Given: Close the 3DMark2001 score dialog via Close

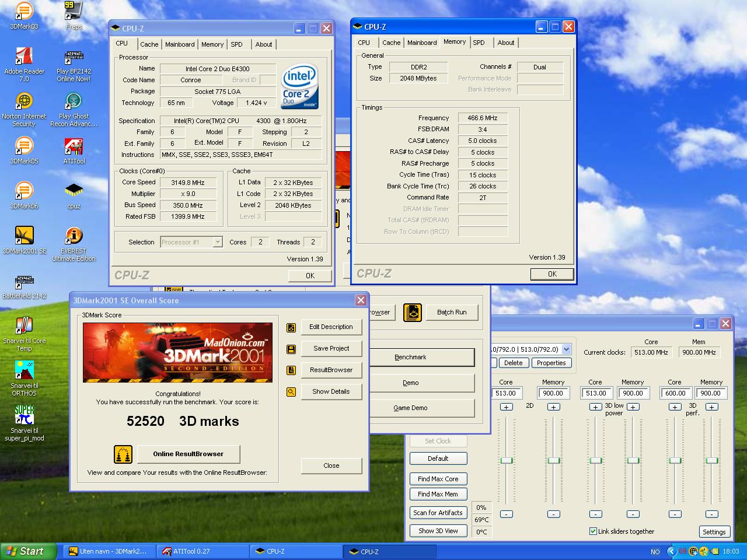Looking at the screenshot, I should pyautogui.click(x=331, y=466).
